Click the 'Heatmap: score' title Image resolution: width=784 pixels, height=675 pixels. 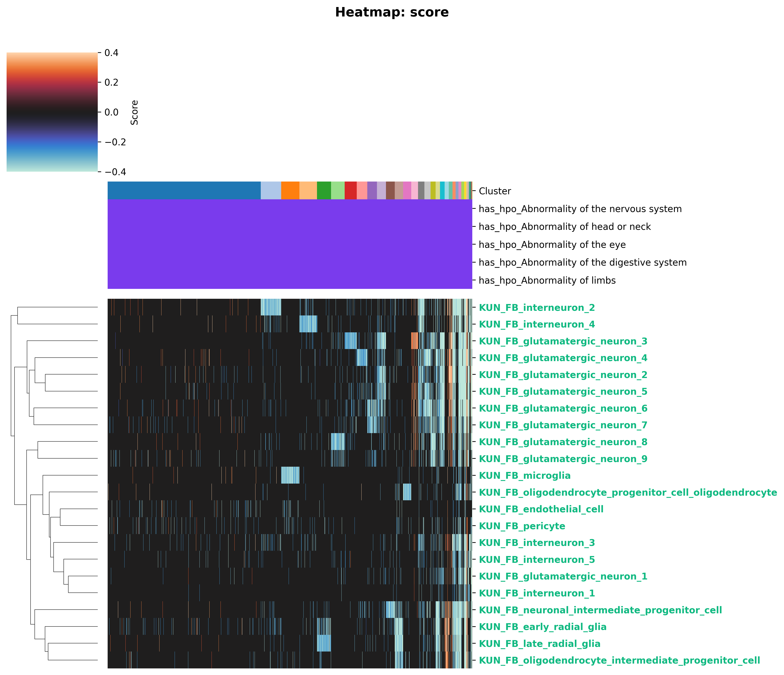[x=392, y=12]
